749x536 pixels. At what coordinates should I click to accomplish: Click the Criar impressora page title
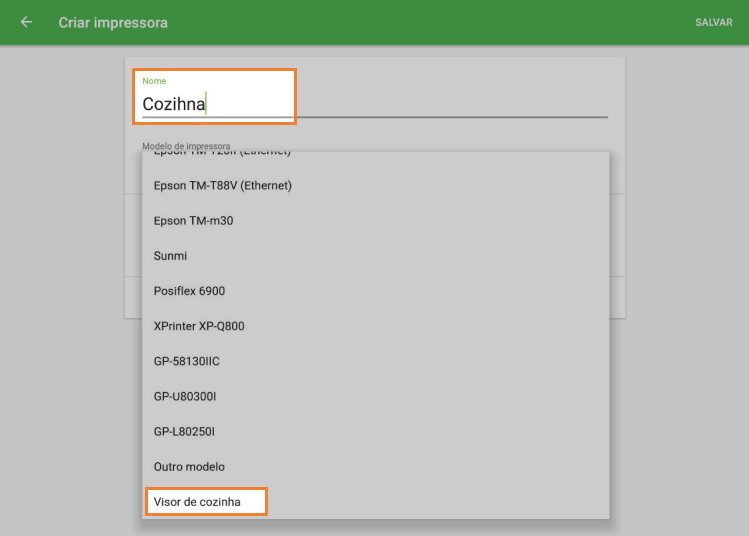point(113,22)
